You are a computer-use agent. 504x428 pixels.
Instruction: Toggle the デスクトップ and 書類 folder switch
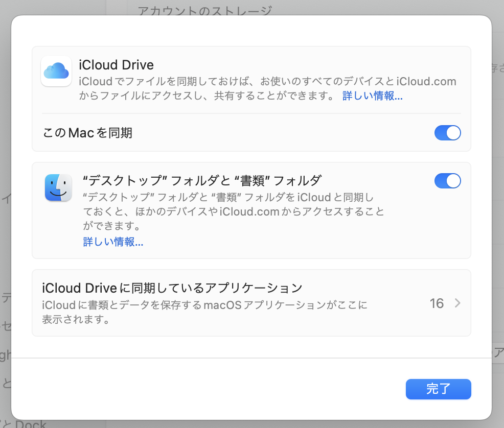click(x=447, y=181)
